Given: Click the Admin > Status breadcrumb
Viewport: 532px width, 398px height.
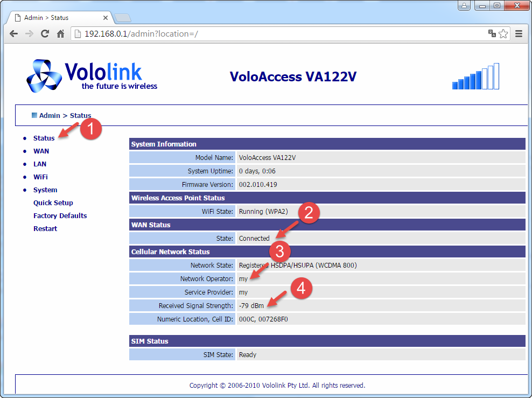Looking at the screenshot, I should (x=65, y=115).
